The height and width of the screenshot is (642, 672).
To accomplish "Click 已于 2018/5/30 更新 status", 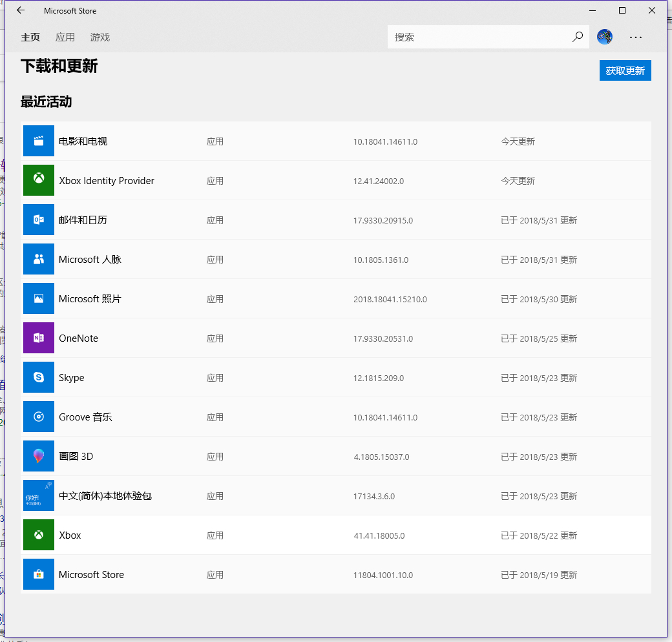I will click(x=539, y=300).
